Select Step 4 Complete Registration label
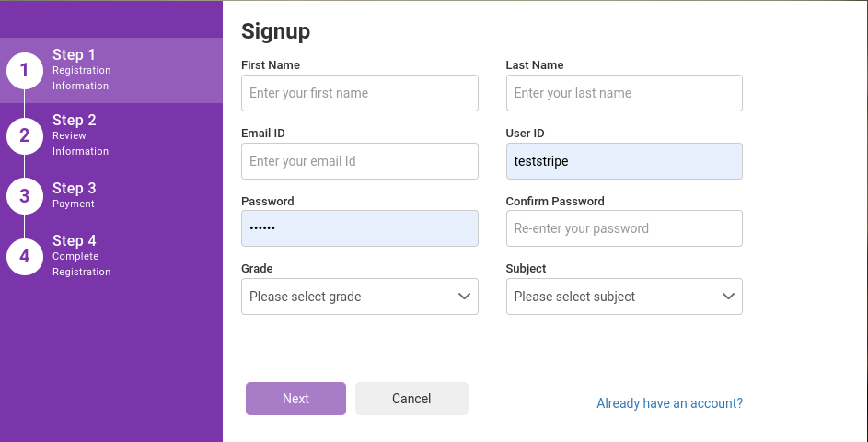Screen dimensions: 868x442 [81, 256]
